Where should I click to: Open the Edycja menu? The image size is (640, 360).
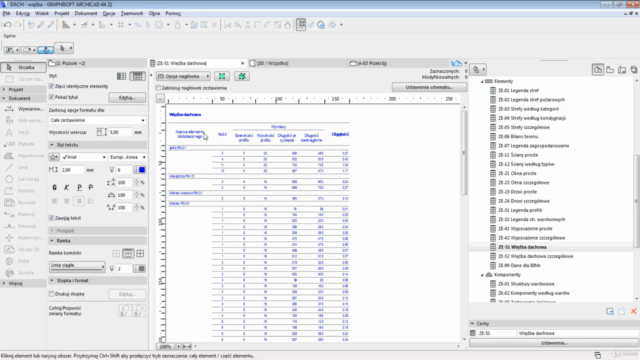click(23, 13)
